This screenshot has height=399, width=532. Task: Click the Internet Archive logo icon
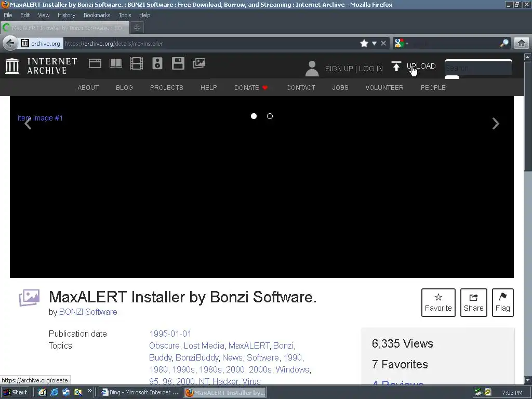coord(12,66)
